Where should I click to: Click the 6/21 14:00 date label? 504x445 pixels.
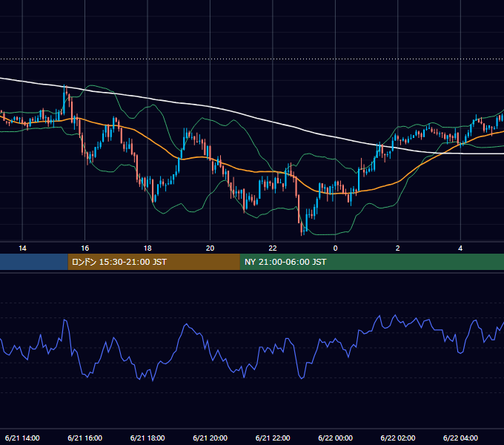22,438
